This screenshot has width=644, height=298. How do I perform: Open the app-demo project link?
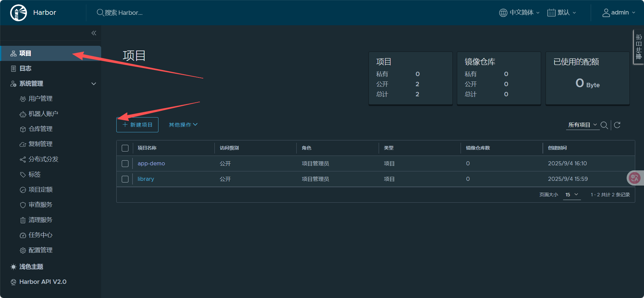(x=151, y=164)
